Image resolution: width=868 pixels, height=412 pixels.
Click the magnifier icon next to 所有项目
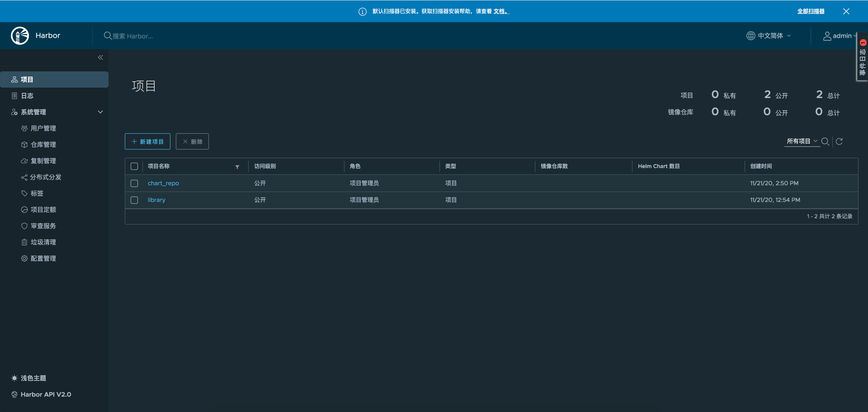(825, 141)
